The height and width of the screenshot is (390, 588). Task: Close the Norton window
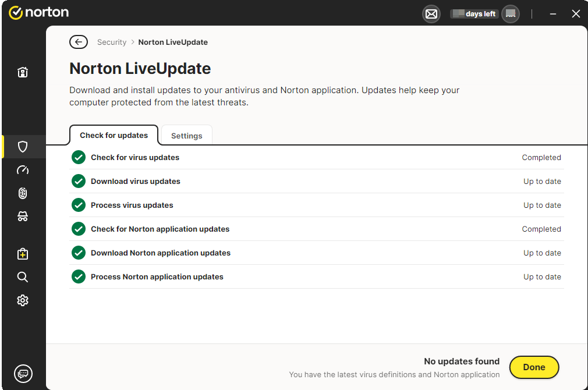pos(576,14)
